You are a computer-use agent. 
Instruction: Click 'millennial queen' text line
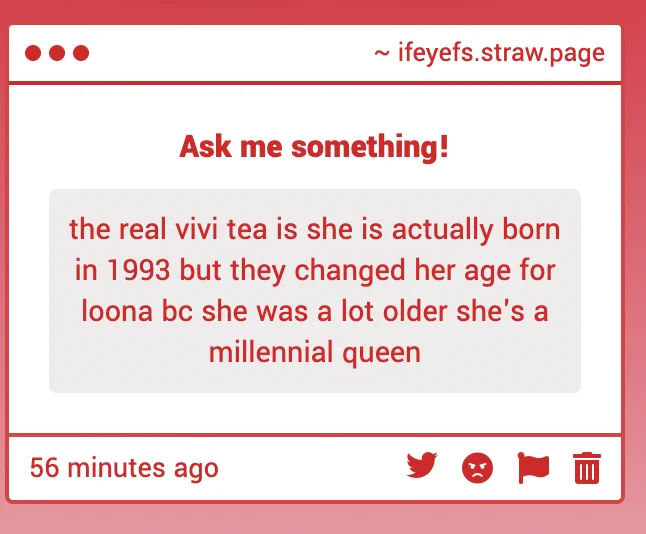pos(315,352)
